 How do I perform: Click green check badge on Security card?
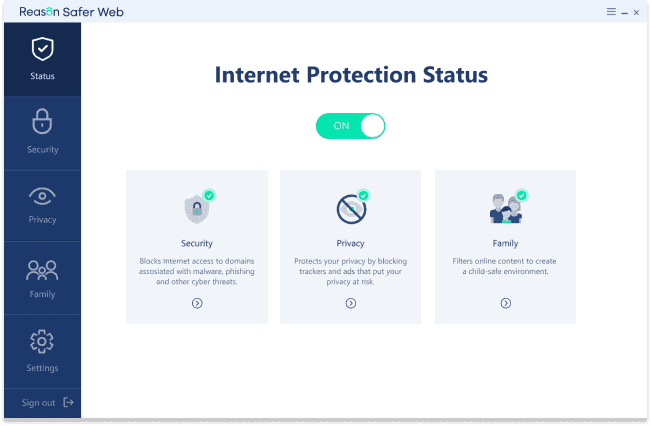(209, 195)
